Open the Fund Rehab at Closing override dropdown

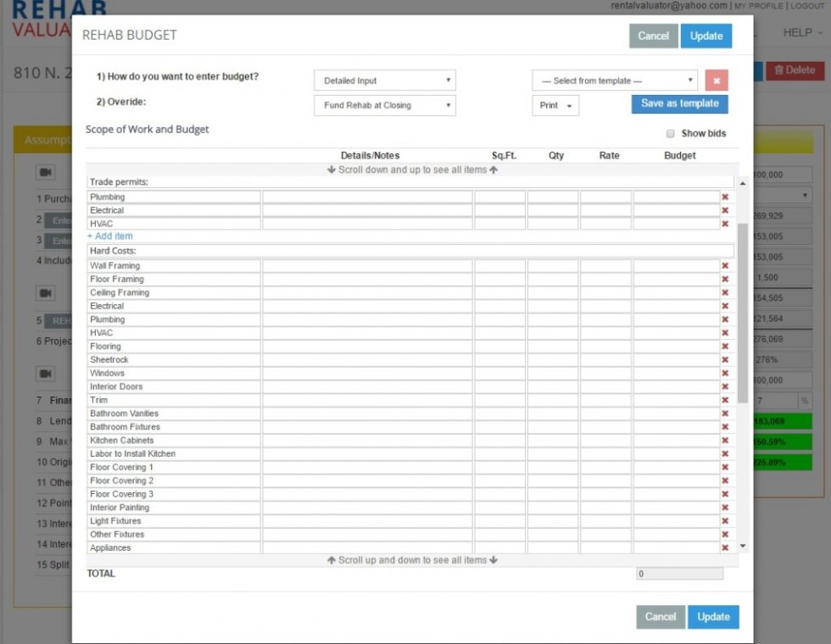(385, 104)
